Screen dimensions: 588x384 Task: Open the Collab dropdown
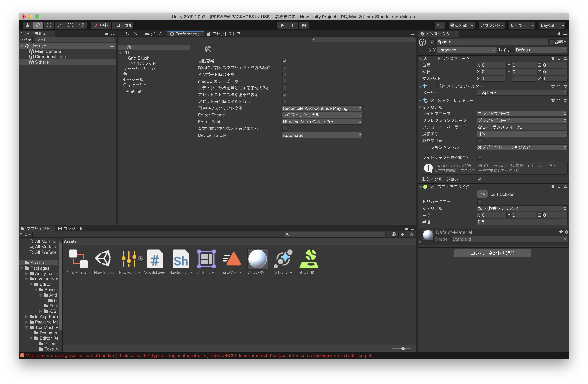462,25
